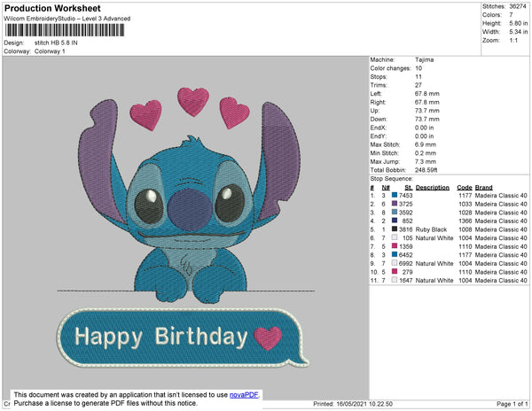Click the 'Colorway 1' value

point(50,51)
